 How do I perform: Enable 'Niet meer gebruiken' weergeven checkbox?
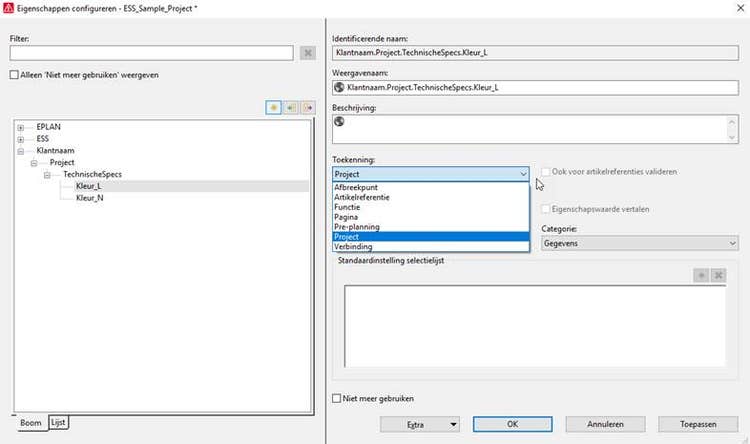(x=14, y=75)
